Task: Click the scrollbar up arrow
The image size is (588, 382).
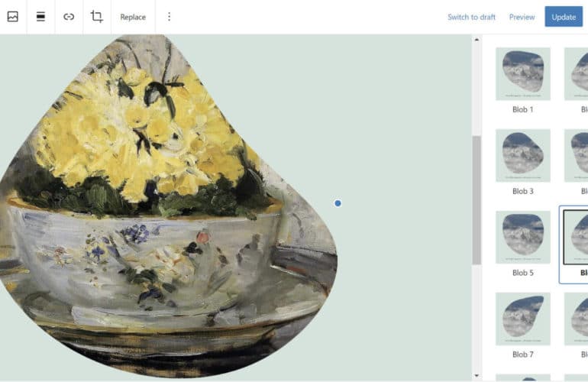Action: [477, 40]
